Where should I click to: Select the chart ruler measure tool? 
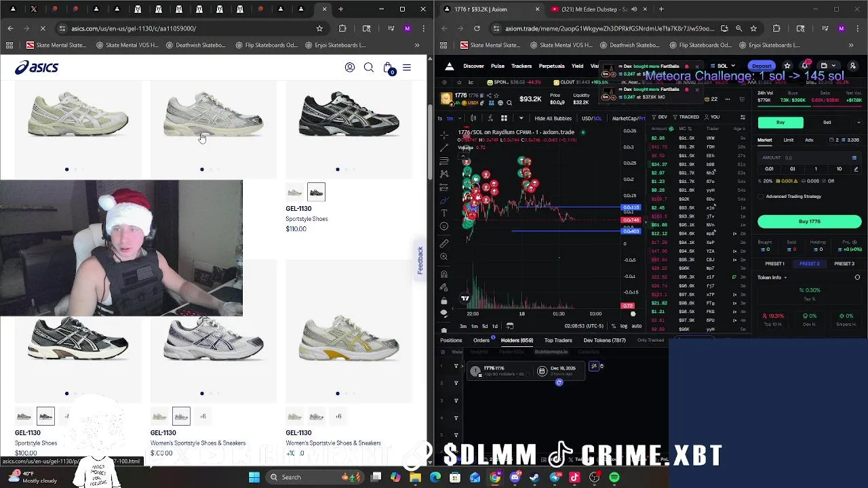pos(444,243)
